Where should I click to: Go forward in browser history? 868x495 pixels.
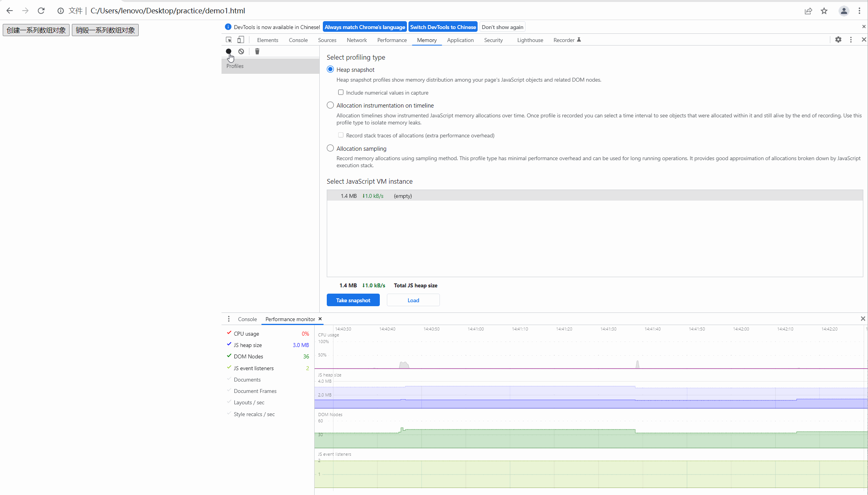[x=26, y=11]
